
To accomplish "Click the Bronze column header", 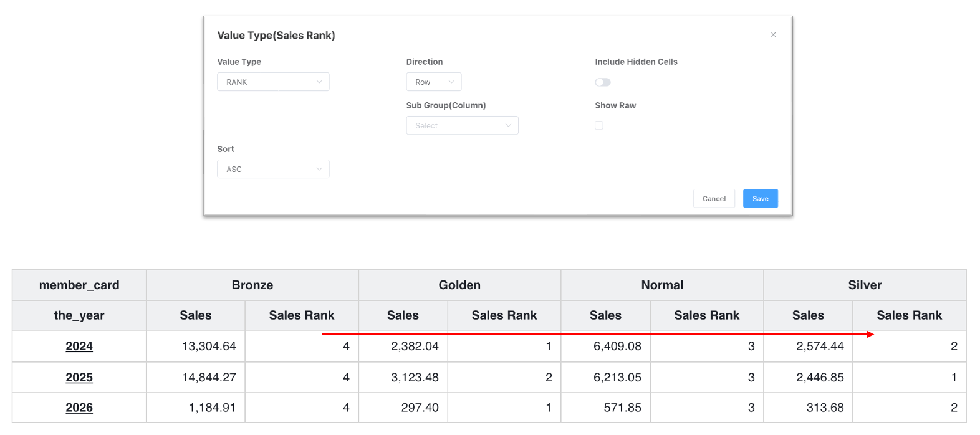I will pos(252,285).
